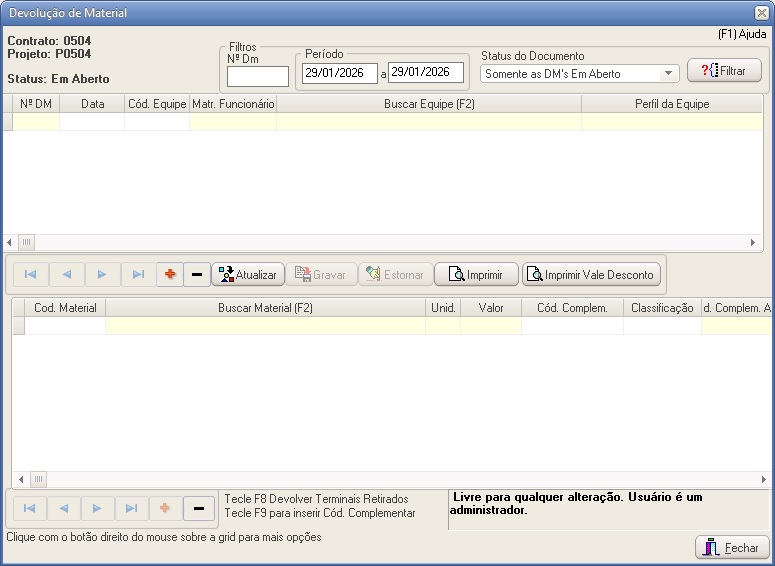Click the Cod. Material cell in lower grid
Viewport: 775px width, 566px height.
64,326
